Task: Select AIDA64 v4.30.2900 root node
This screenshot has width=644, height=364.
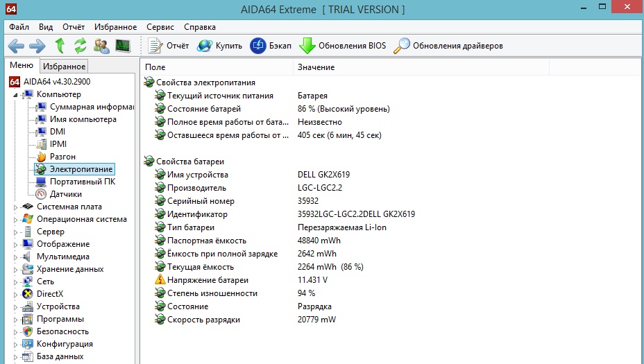Action: [57, 82]
